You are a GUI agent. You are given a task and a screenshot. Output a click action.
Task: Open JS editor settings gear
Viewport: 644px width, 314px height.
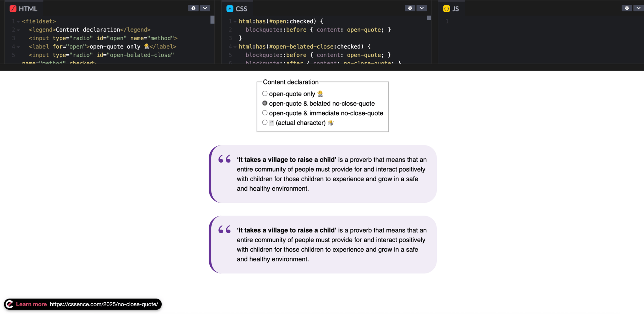pyautogui.click(x=627, y=8)
